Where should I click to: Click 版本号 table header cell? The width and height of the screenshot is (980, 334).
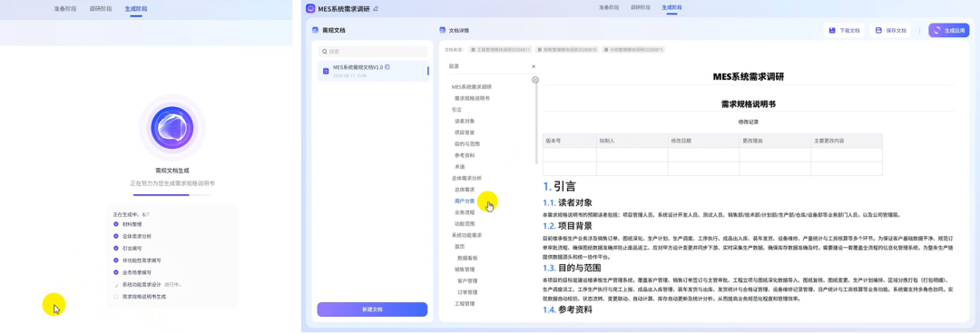[x=569, y=141]
